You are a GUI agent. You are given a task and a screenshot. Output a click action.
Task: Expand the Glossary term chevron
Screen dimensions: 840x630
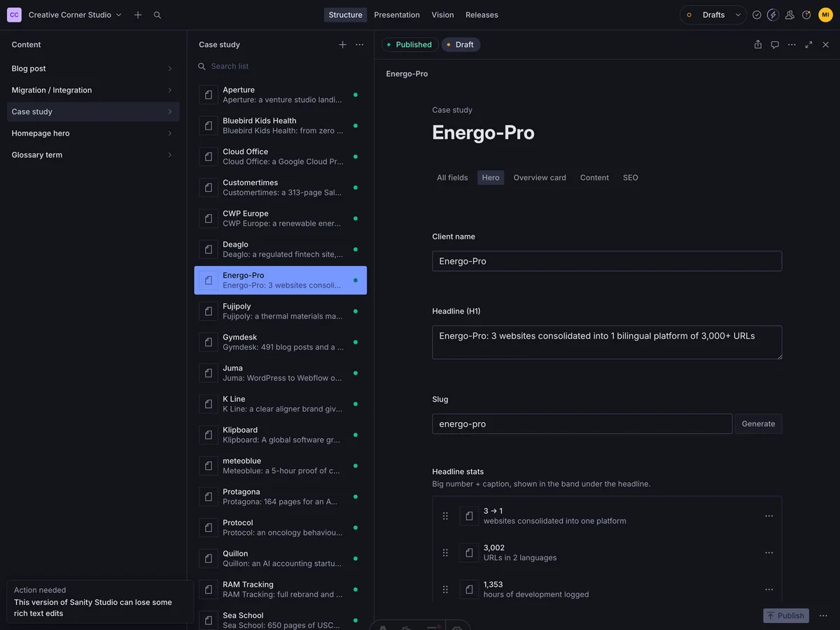169,155
